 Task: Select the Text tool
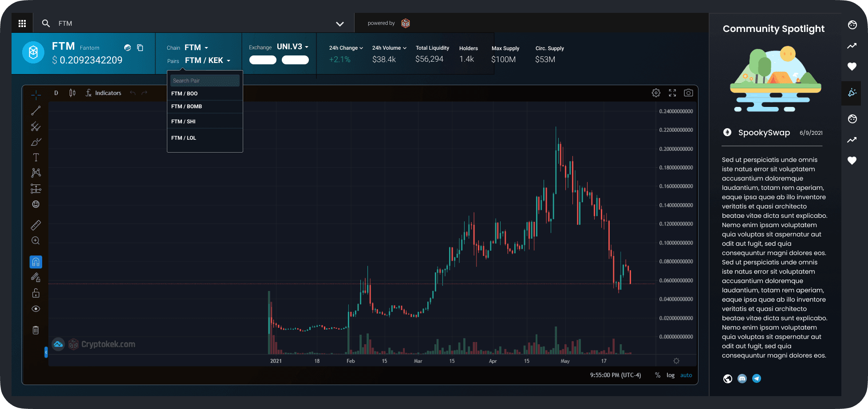pos(36,157)
